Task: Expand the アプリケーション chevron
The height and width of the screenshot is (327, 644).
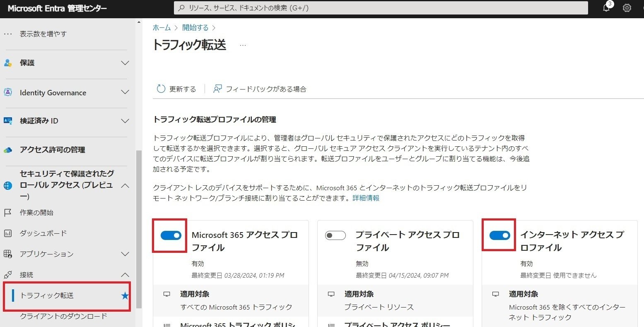Action: coord(125,254)
